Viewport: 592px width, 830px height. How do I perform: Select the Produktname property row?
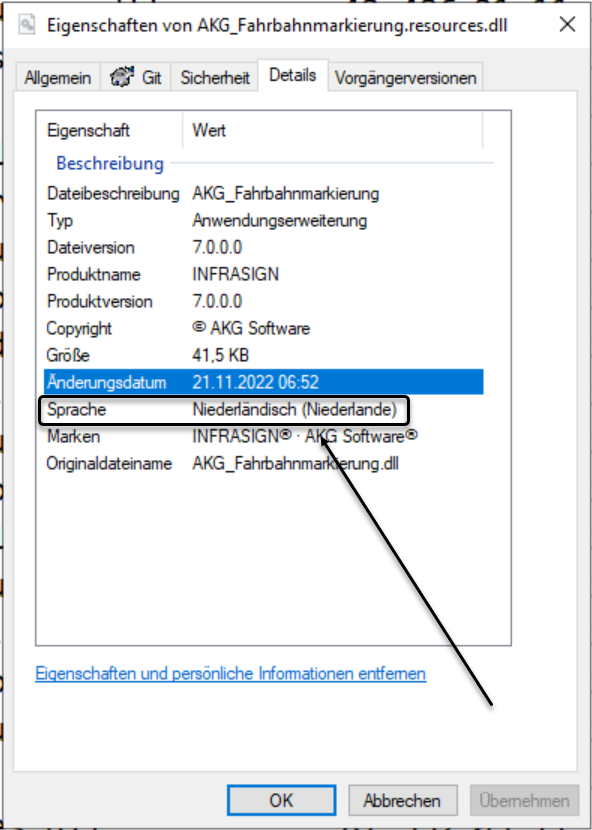[x=264, y=274]
